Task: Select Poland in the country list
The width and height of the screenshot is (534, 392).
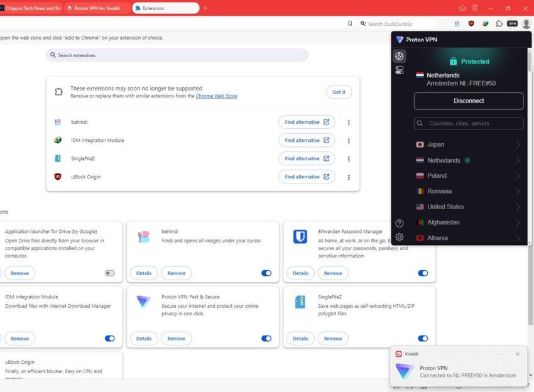Action: [x=468, y=176]
